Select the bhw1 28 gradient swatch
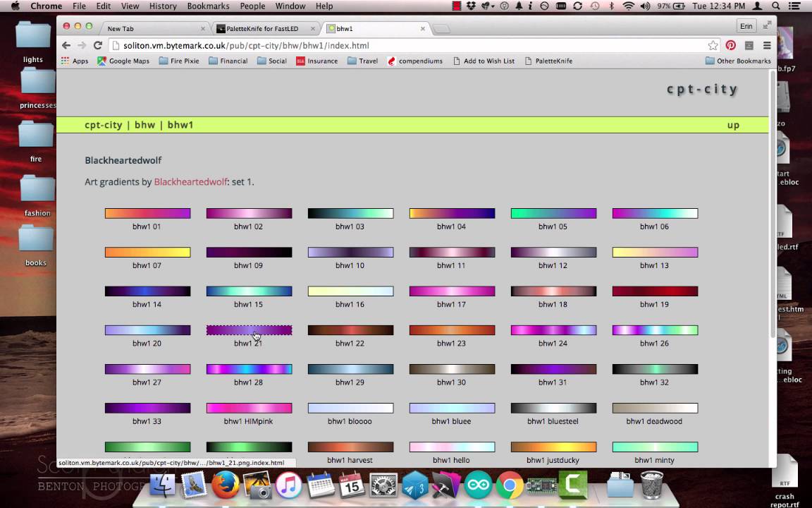 249,369
